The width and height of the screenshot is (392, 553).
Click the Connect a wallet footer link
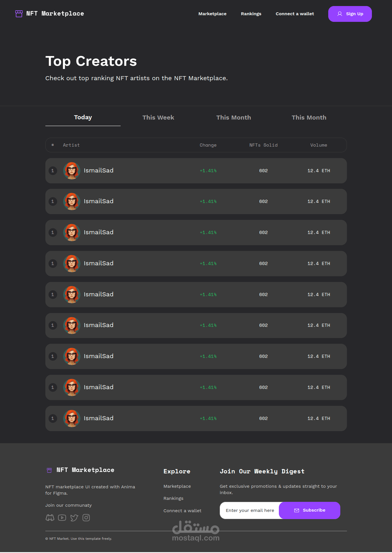click(x=182, y=511)
